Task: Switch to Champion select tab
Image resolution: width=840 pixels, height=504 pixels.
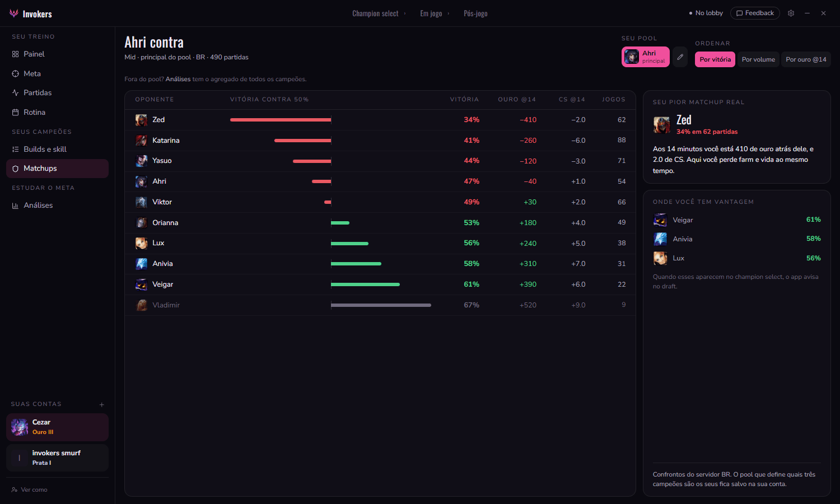Action: coord(375,13)
